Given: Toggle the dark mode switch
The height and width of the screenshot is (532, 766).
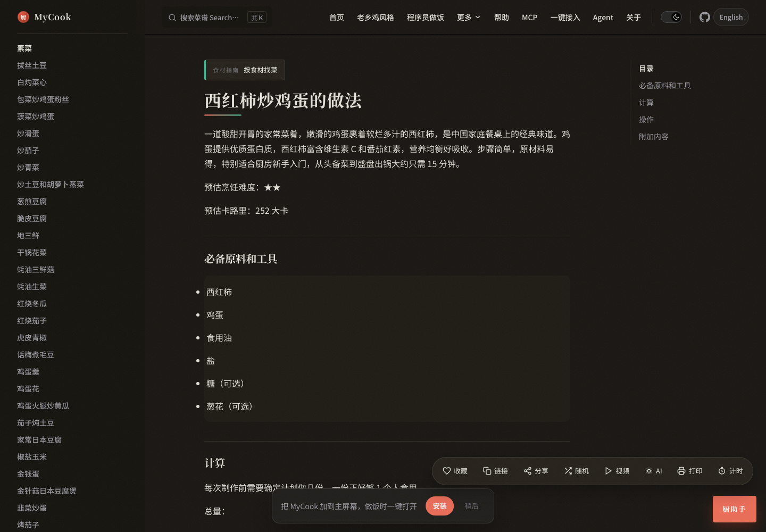Looking at the screenshot, I should tap(671, 17).
